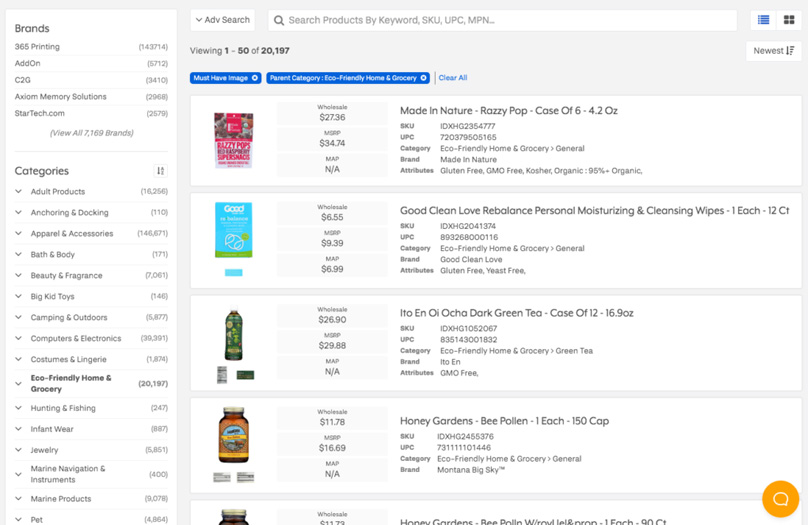Click View All 7,169 Brands link
The width and height of the screenshot is (808, 525).
[x=91, y=133]
